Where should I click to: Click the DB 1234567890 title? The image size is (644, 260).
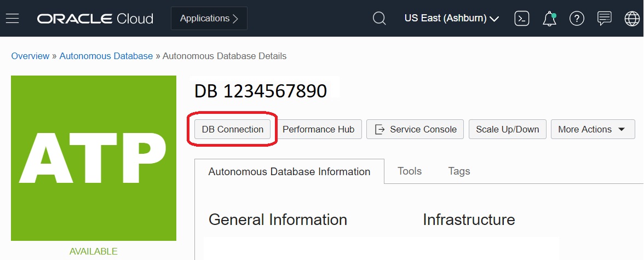[261, 91]
